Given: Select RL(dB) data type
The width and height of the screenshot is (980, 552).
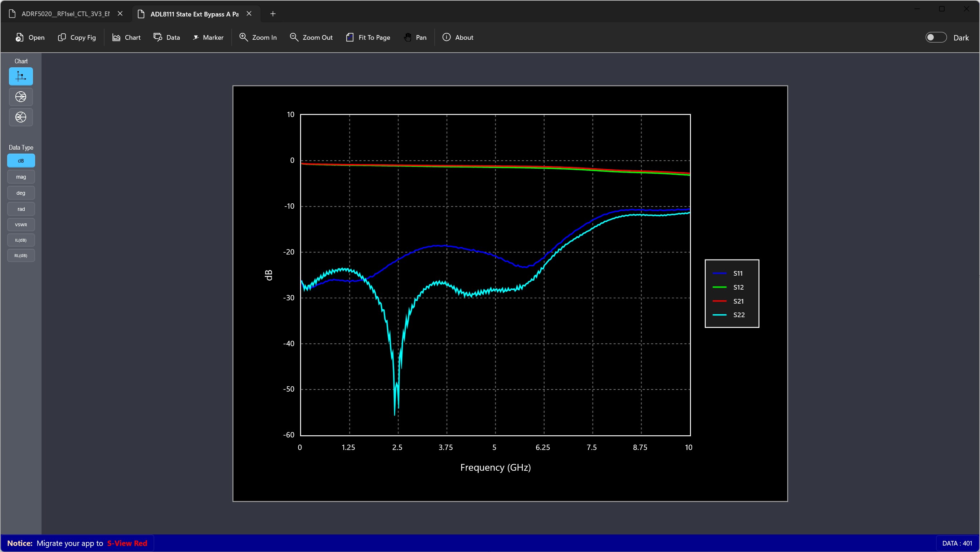Looking at the screenshot, I should 21,256.
